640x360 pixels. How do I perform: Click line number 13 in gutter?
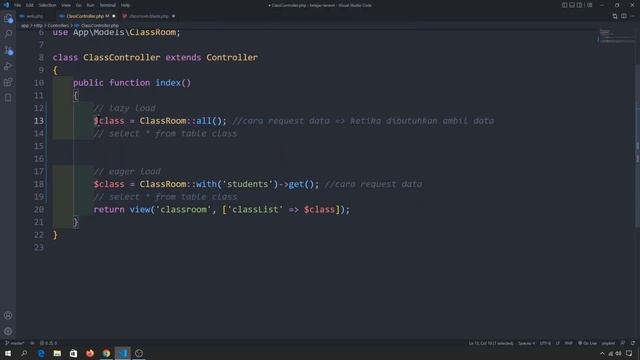pos(39,121)
